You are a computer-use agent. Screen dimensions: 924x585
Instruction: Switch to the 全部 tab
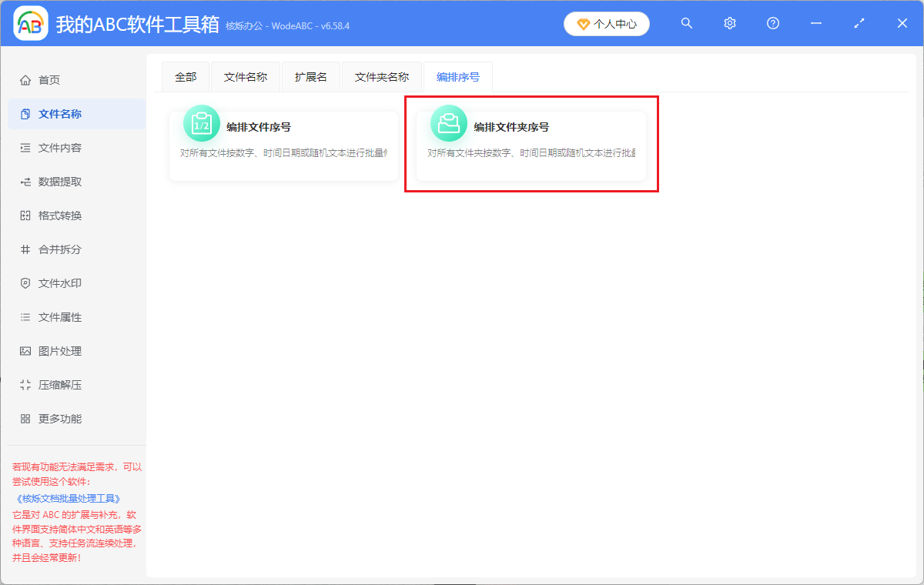tap(186, 77)
